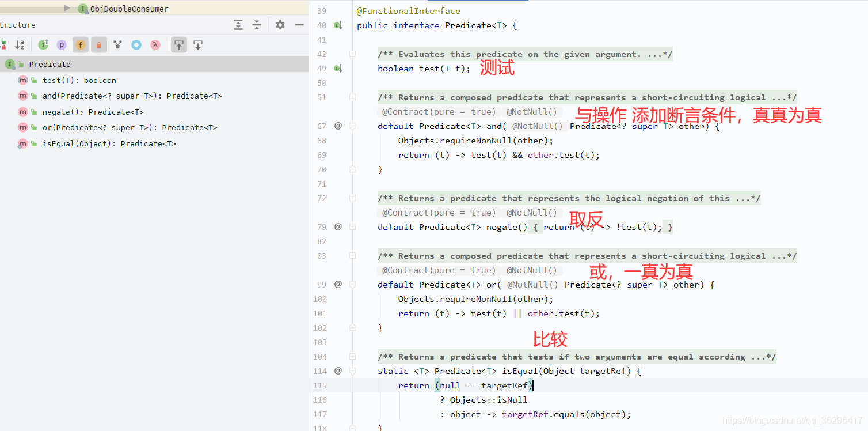Toggle Show Properties purple p icon

pos(62,44)
